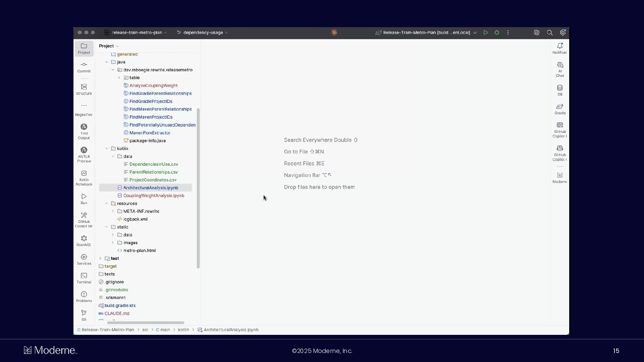
Task: Open the AI Chat panel
Action: [x=560, y=69]
